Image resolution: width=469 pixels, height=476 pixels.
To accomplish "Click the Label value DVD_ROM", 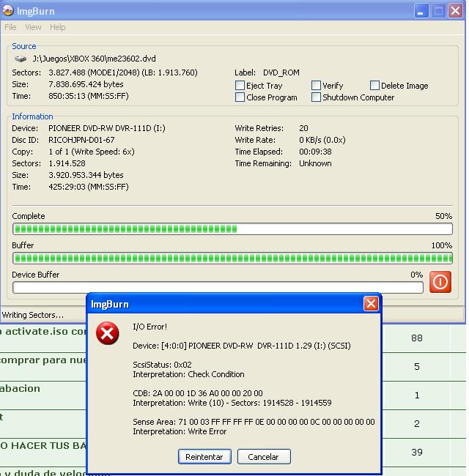I will pyautogui.click(x=281, y=72).
